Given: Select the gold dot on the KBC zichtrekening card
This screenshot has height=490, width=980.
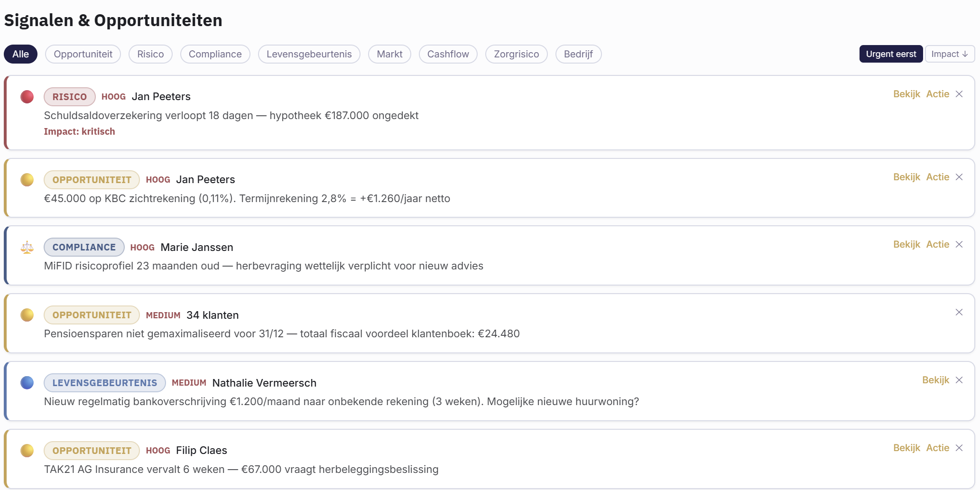Looking at the screenshot, I should 27,179.
